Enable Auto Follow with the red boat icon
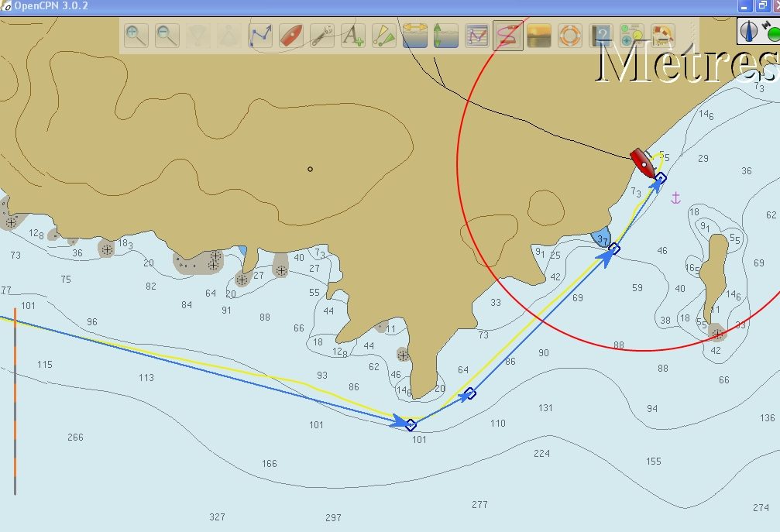The image size is (780, 532). [291, 36]
